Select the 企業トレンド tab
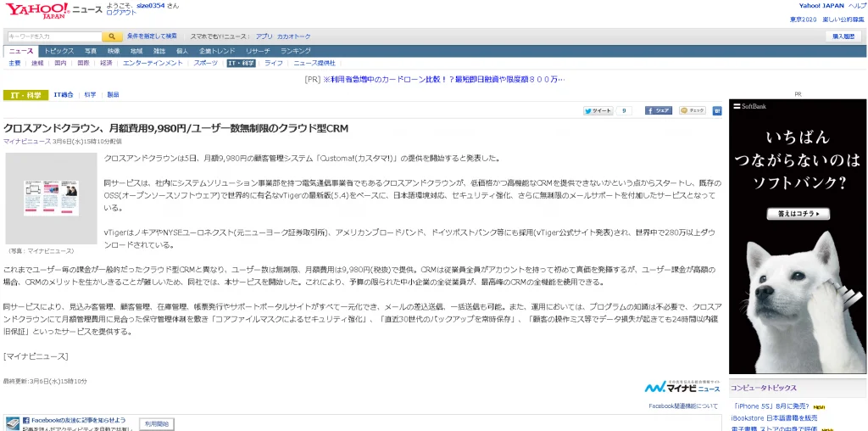The image size is (868, 431). tap(217, 51)
